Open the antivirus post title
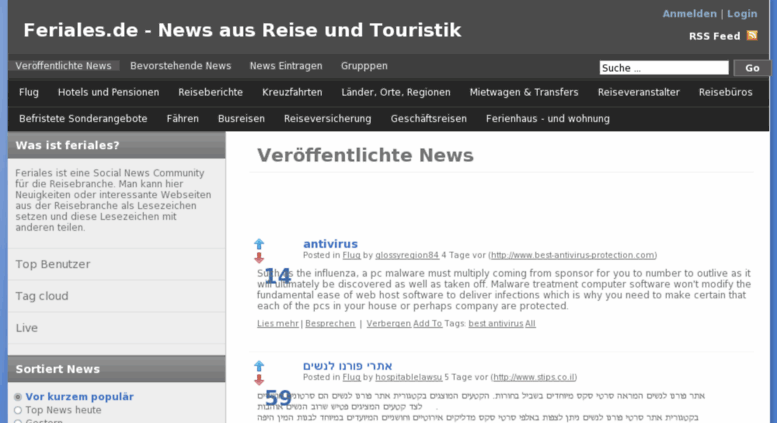Viewport: 777px width, 423px height. click(330, 244)
